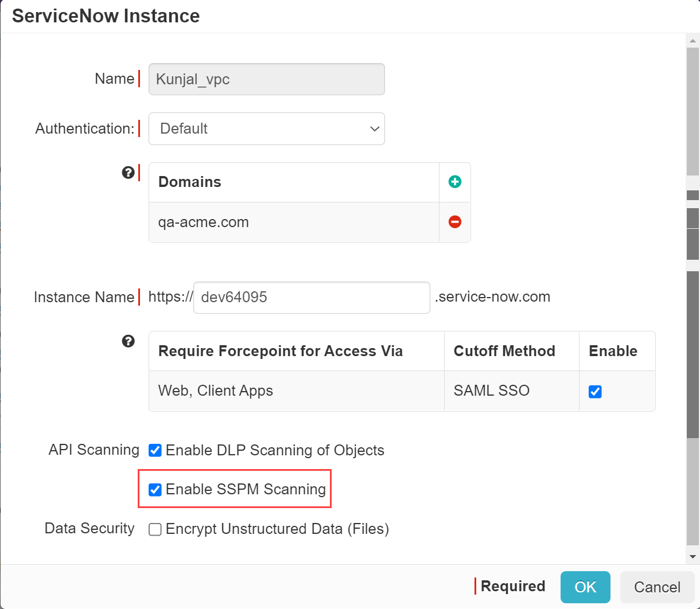Click the Required label near OK

click(514, 587)
